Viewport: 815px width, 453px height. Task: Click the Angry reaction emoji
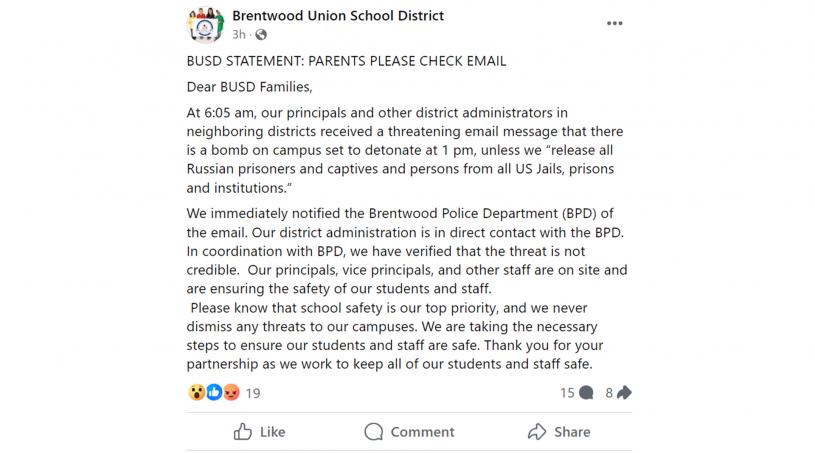click(230, 393)
